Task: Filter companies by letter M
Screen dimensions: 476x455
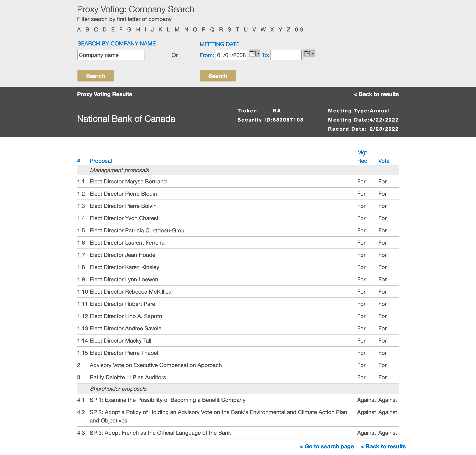Action: [x=177, y=30]
